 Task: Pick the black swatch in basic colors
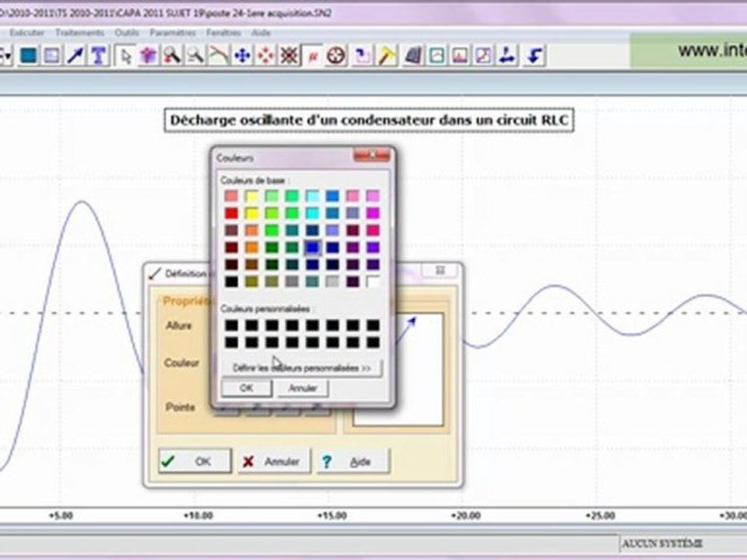[231, 282]
